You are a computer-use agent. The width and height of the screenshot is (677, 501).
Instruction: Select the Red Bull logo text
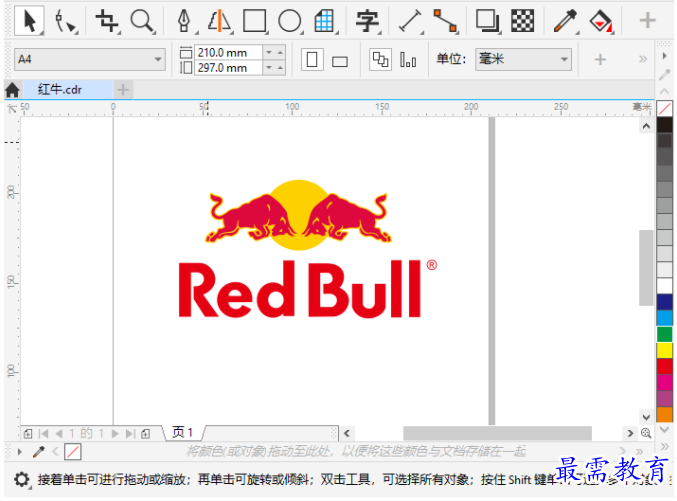click(299, 289)
